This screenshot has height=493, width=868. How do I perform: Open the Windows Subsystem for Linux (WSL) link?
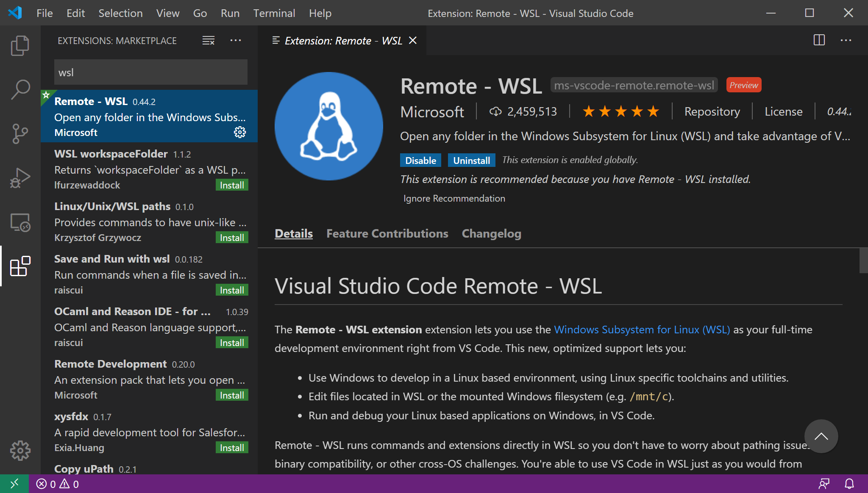click(642, 330)
